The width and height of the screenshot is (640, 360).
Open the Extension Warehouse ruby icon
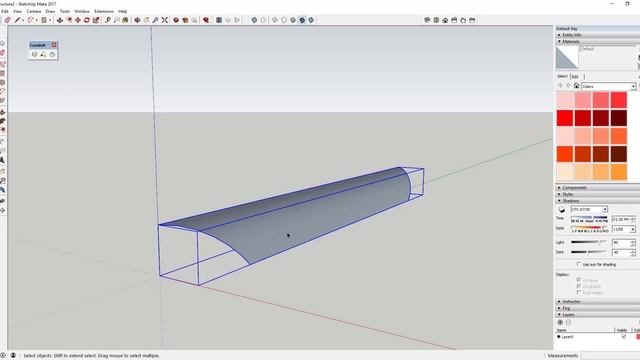coord(206,20)
